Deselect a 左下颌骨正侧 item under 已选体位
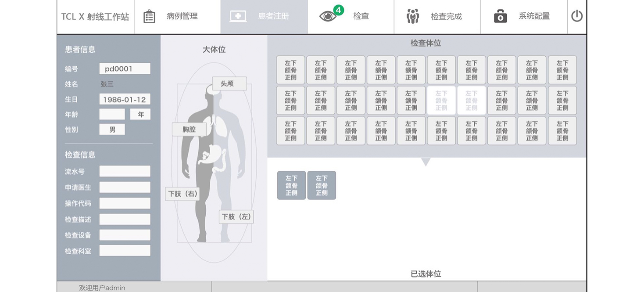The height and width of the screenshot is (292, 644). [x=291, y=185]
